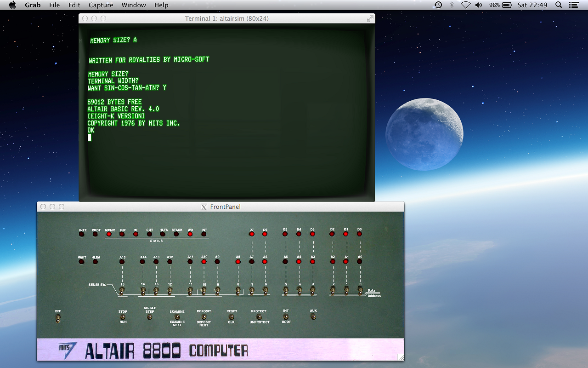Image resolution: width=588 pixels, height=368 pixels.
Task: Toggle the PROTECT/UNPROTECT switch
Action: click(x=259, y=316)
